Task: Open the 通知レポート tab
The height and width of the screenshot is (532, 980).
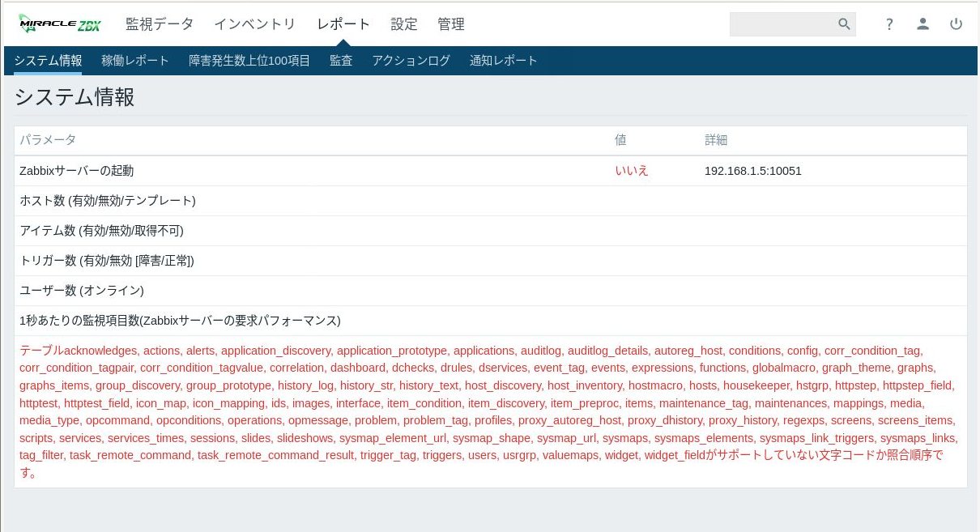Action: point(504,61)
